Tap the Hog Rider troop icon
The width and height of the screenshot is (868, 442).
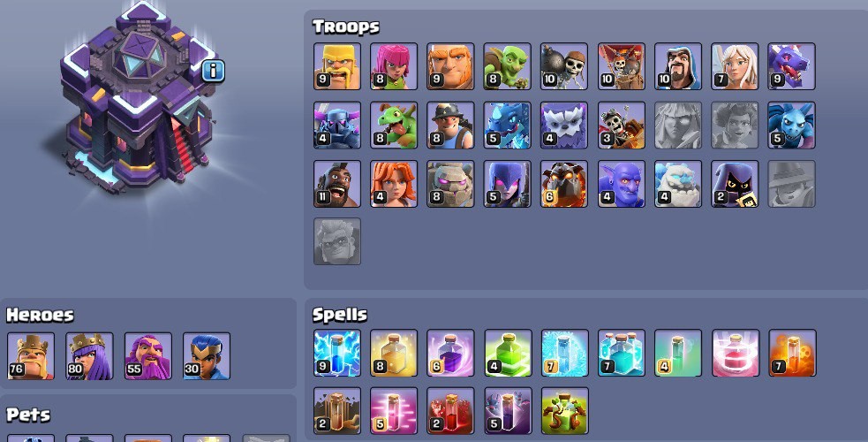(337, 184)
